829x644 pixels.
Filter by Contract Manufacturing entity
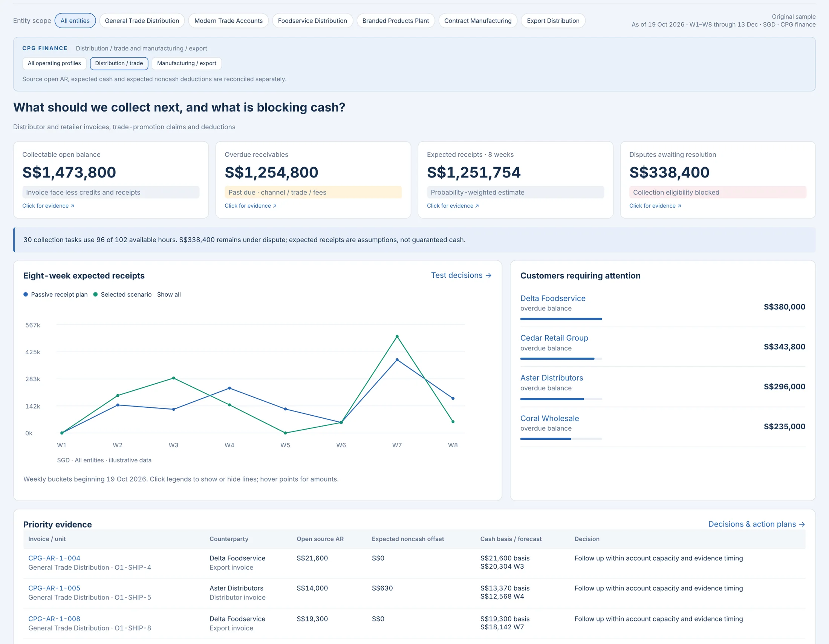pos(478,20)
